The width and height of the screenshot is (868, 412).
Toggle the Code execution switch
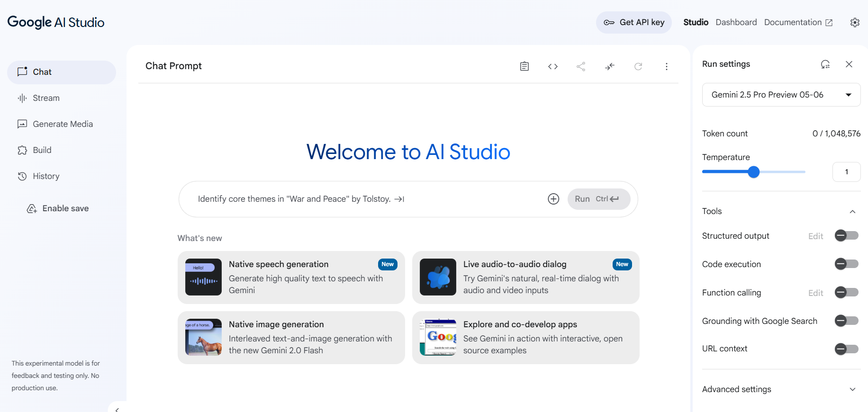coord(847,264)
